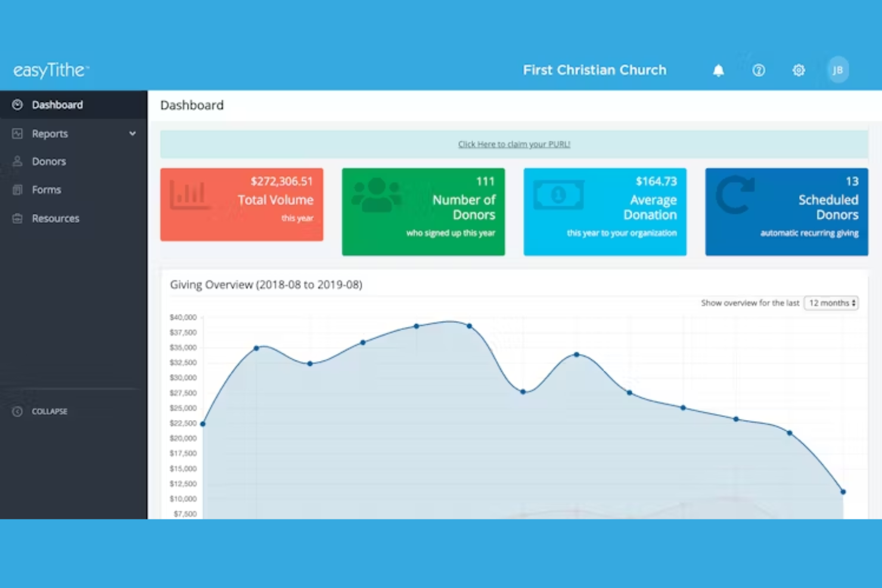Viewport: 882px width, 588px height.
Task: Click the people icon on Number of Donors card
Action: [x=377, y=195]
